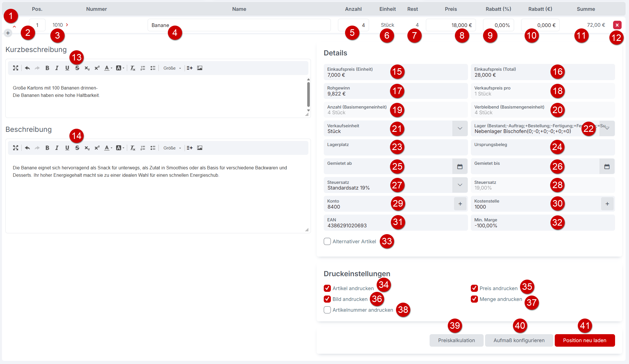This screenshot has width=629, height=364.
Task: Click the Preiskalkulation button
Action: (456, 340)
